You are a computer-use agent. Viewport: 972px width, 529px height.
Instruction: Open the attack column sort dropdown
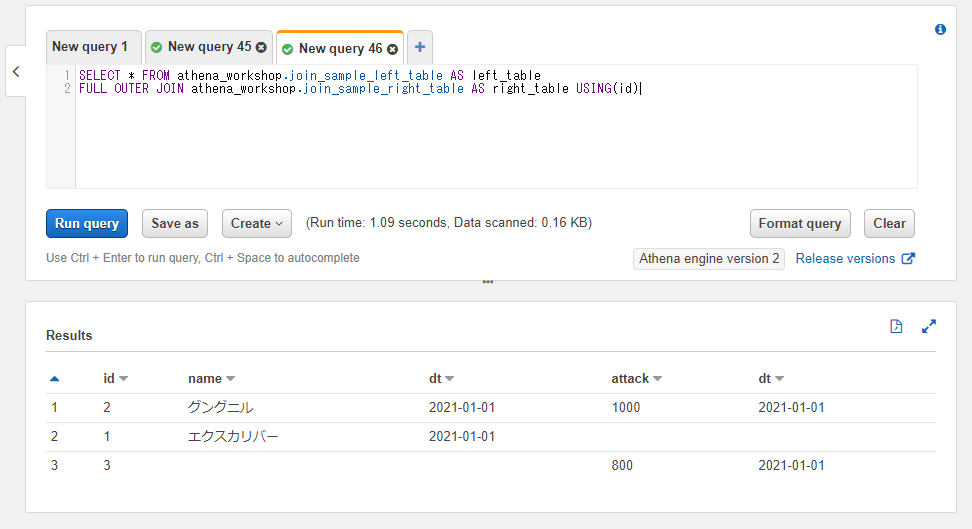tap(658, 379)
